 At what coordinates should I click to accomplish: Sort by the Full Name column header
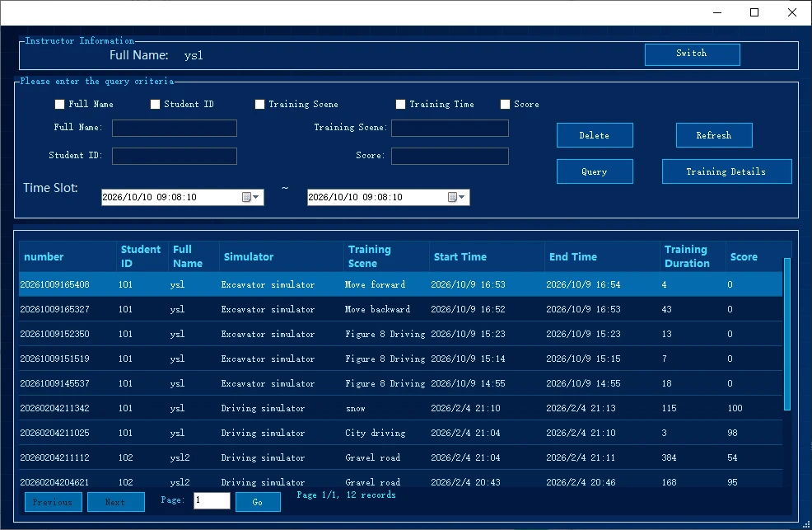coord(194,256)
